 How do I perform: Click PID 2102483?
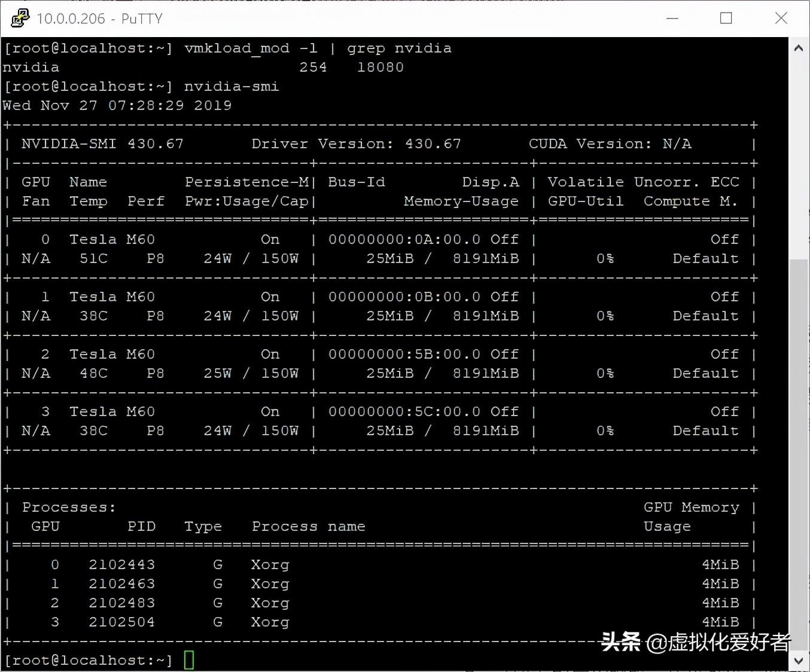point(122,603)
